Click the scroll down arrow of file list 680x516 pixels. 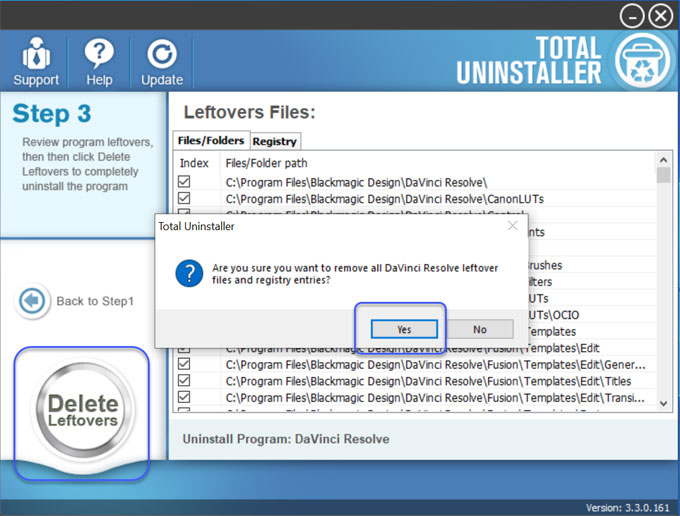[x=663, y=403]
